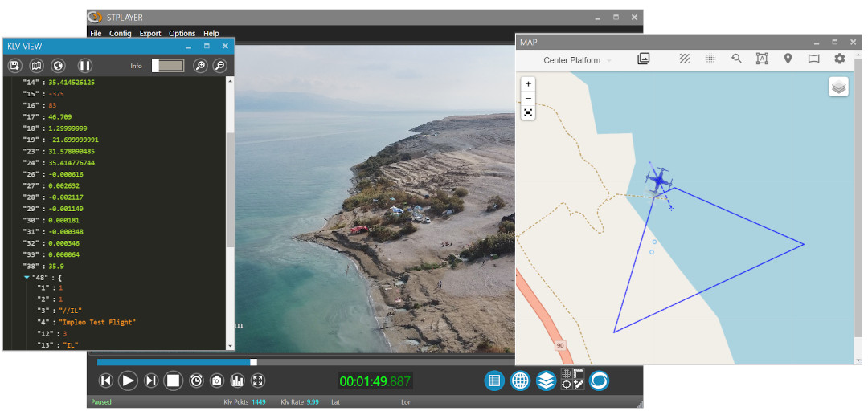Click the grid dots icon in Map toolbar

[710, 59]
